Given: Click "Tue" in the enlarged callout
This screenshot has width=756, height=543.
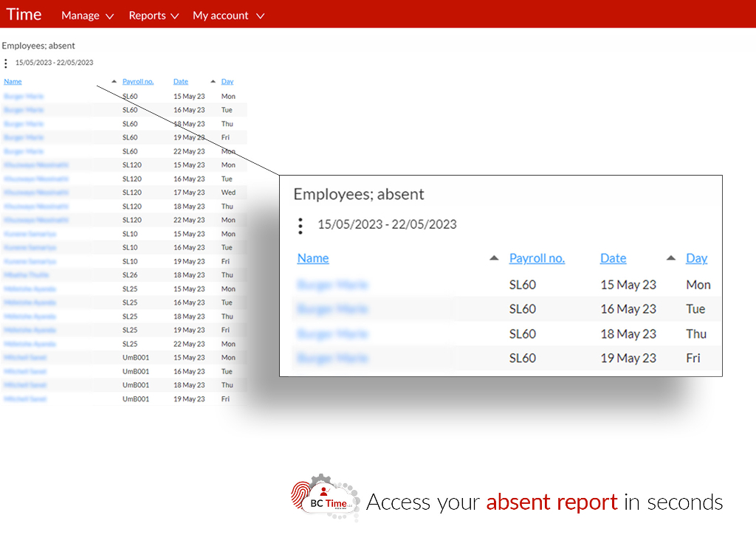Looking at the screenshot, I should [x=695, y=309].
